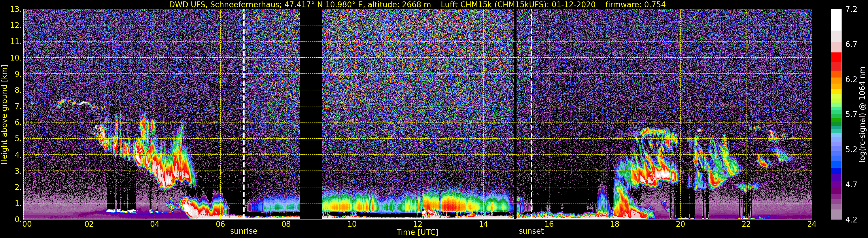Image resolution: width=868 pixels, height=238 pixels.
Task: Click the dashed white sunrise marker line
Action: point(244,114)
